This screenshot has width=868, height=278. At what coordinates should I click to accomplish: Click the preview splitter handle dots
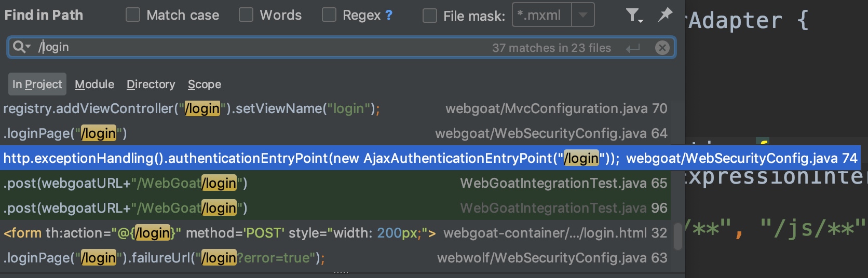click(x=341, y=272)
